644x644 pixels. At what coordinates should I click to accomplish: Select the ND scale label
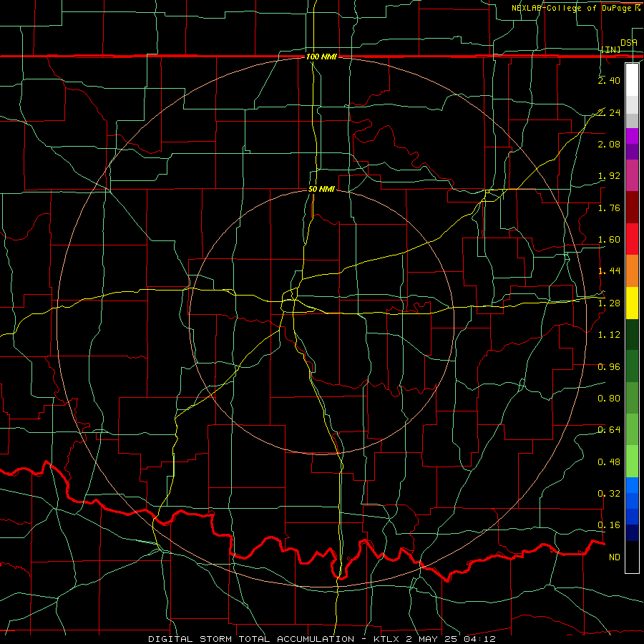point(615,557)
